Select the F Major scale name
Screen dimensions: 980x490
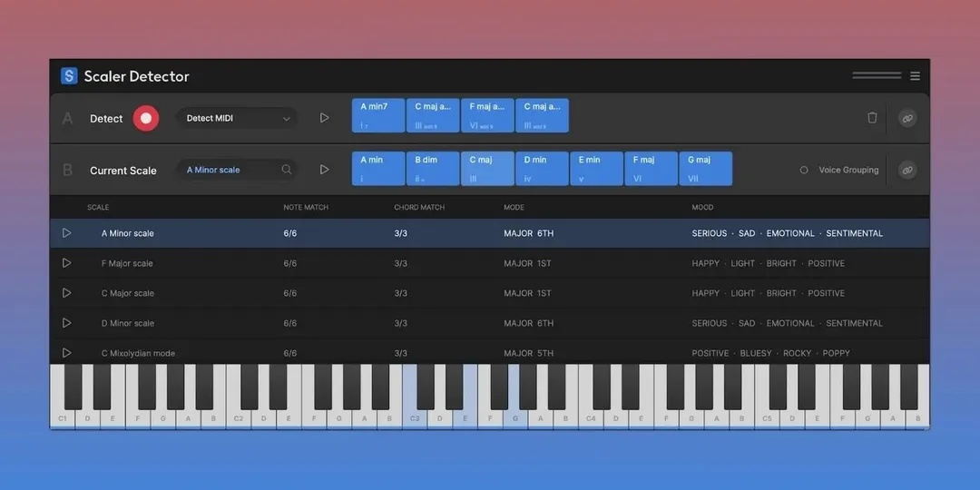(127, 263)
